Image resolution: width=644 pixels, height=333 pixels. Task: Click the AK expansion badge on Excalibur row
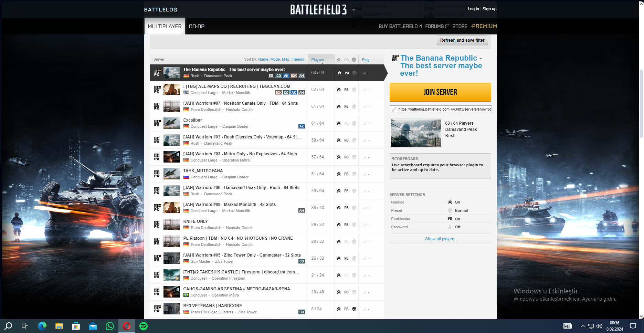pyautogui.click(x=302, y=126)
